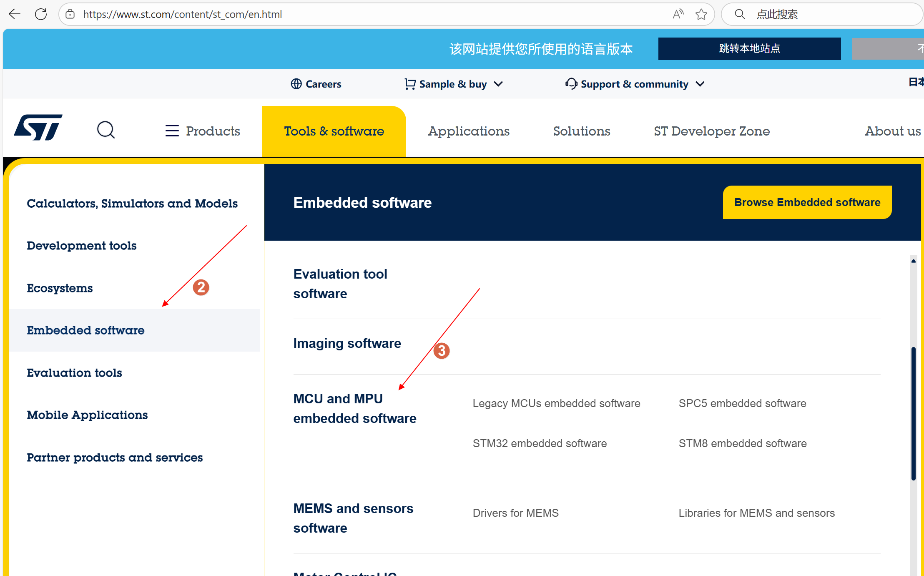Select Ecosystems category
The image size is (924, 576).
[x=60, y=288]
